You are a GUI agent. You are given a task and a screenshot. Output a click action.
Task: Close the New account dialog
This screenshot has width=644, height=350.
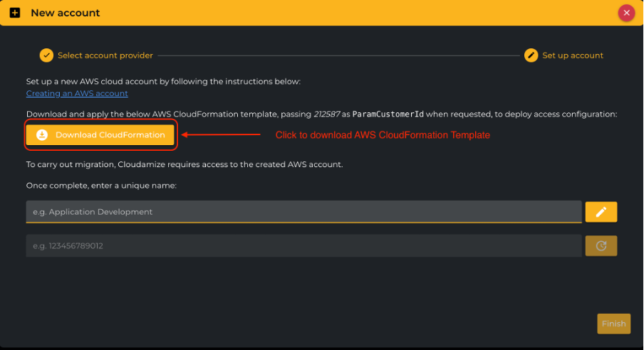tap(626, 12)
